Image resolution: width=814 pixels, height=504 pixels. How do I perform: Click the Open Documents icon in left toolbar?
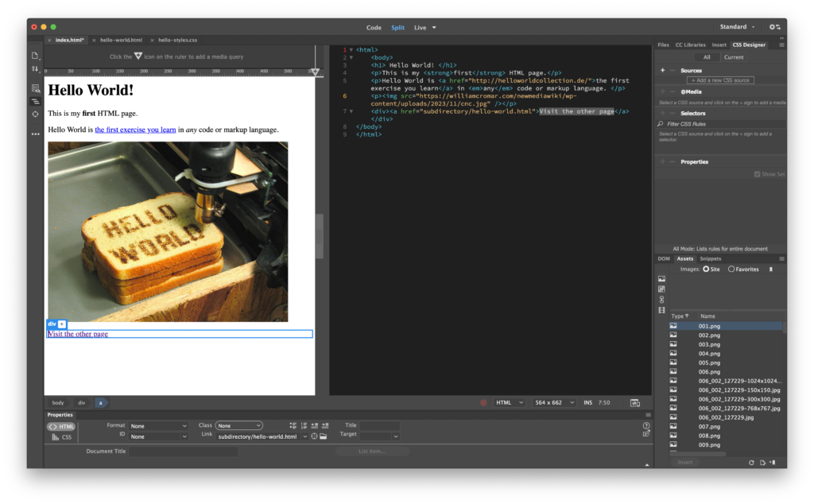[x=35, y=56]
